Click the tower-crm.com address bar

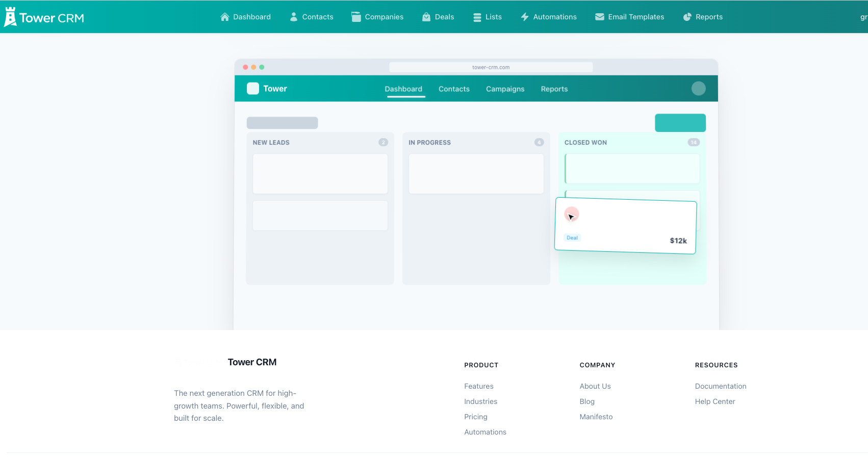(491, 67)
